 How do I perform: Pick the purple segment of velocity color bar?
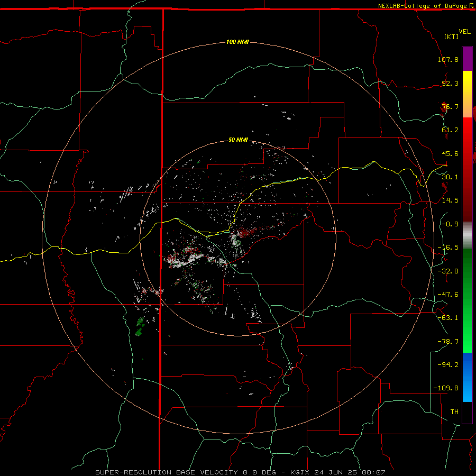pos(467,59)
